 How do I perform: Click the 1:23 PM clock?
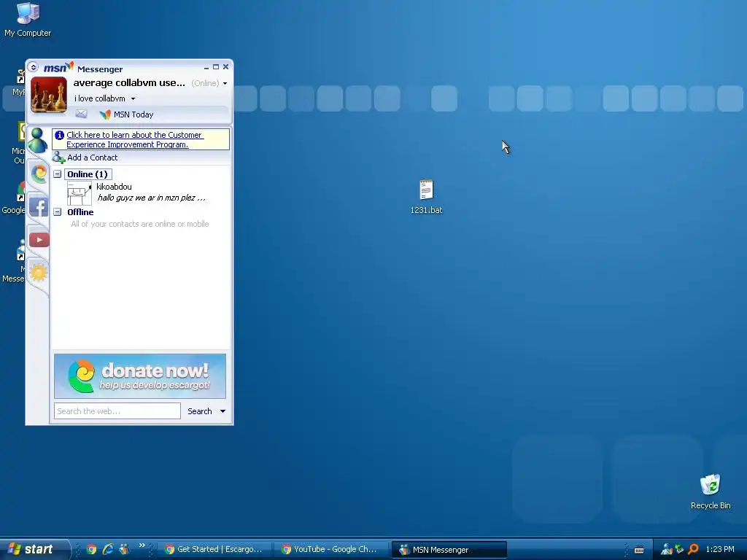720,550
